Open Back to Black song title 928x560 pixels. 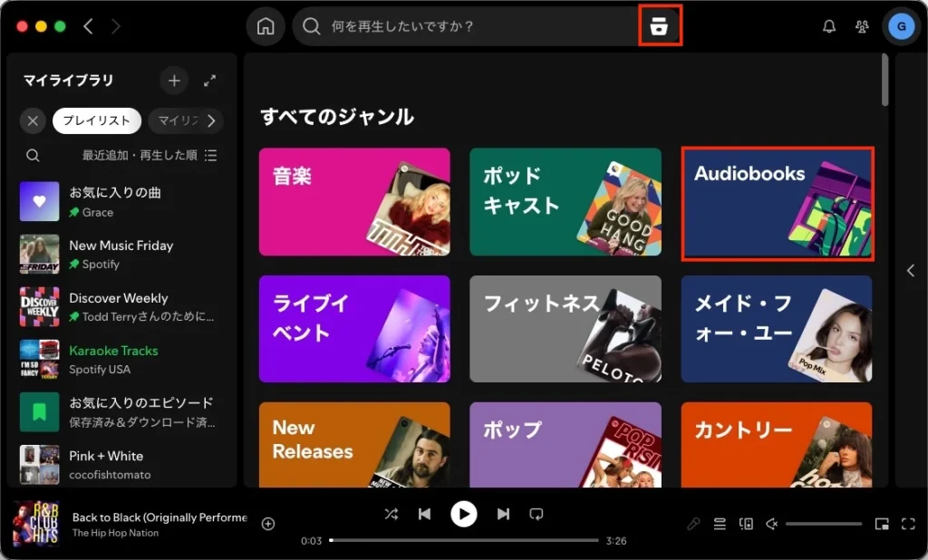(x=159, y=517)
